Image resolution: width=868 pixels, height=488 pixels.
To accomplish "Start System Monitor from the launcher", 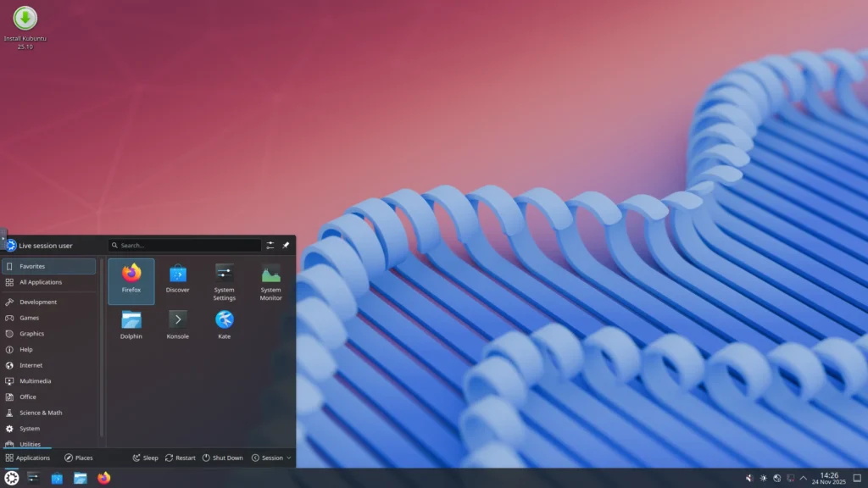I will click(270, 280).
